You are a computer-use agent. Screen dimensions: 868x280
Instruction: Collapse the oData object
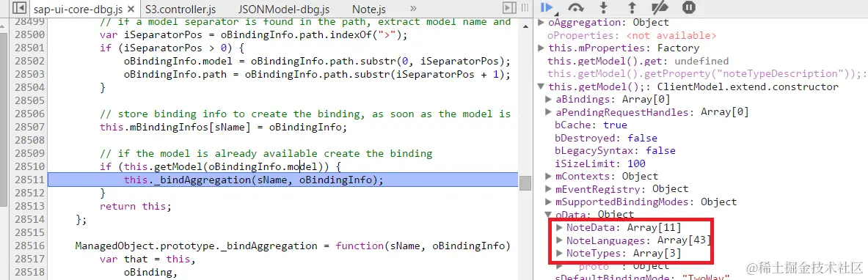point(549,215)
